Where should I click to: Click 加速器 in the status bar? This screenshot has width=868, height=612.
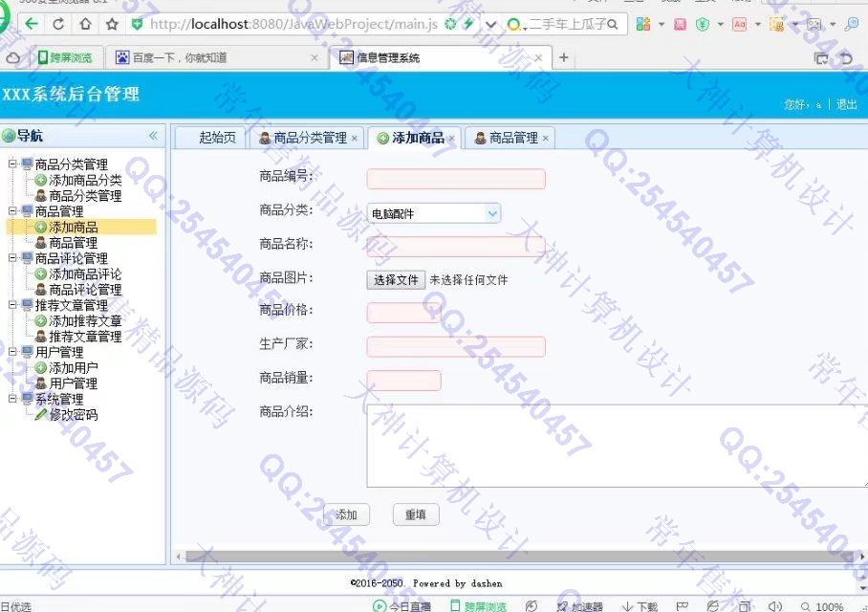pos(579,606)
